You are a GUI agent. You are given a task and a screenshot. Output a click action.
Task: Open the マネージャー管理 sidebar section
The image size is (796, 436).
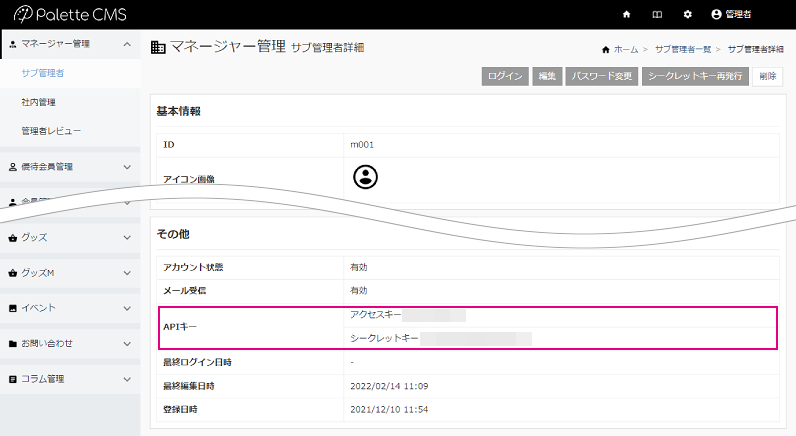tap(70, 44)
